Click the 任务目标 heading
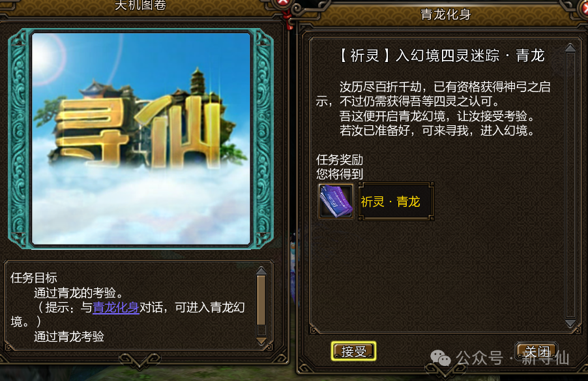The height and width of the screenshot is (381, 588). 34,278
